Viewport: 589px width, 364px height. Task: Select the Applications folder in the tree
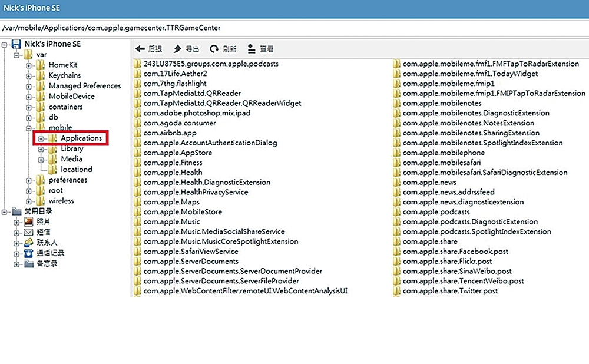81,138
